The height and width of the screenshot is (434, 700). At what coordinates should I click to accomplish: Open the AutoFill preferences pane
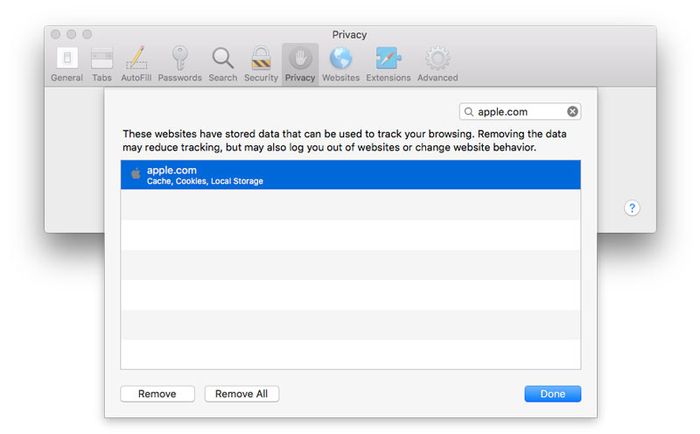coord(136,64)
